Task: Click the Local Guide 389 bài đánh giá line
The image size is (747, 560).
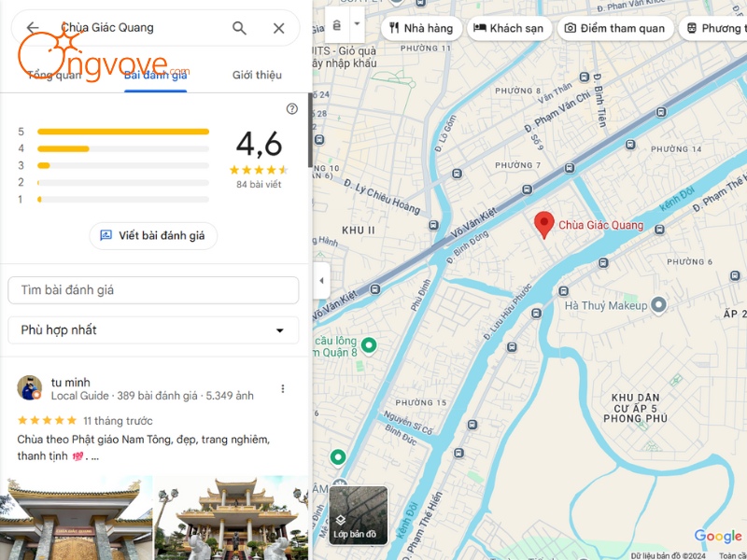Action: [x=152, y=396]
